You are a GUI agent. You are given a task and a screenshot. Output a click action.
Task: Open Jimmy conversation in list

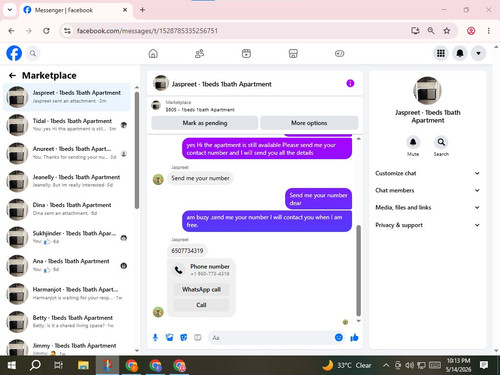(67, 347)
